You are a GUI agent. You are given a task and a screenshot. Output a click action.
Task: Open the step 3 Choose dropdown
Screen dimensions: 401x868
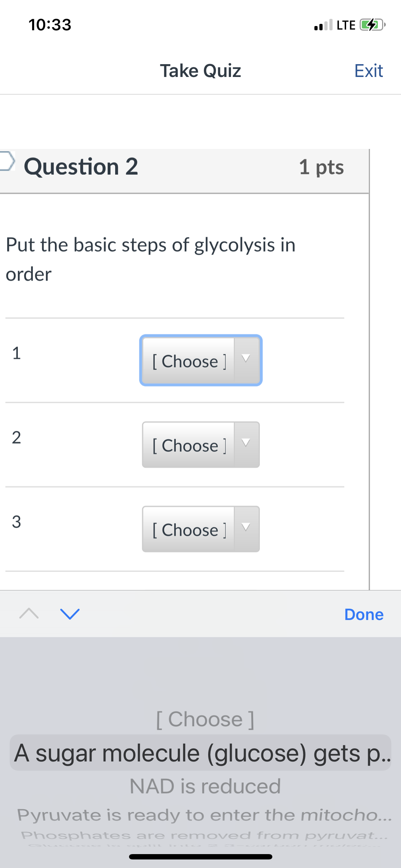point(201,529)
